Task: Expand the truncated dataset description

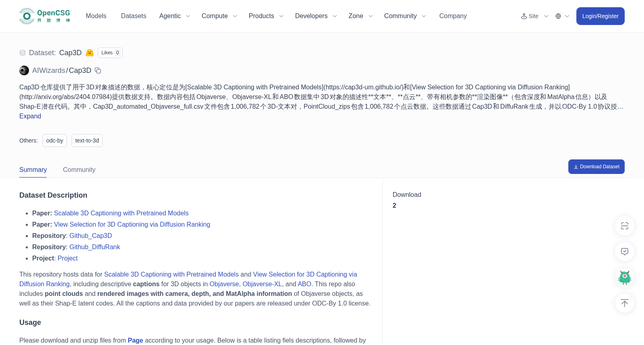Action: (30, 116)
